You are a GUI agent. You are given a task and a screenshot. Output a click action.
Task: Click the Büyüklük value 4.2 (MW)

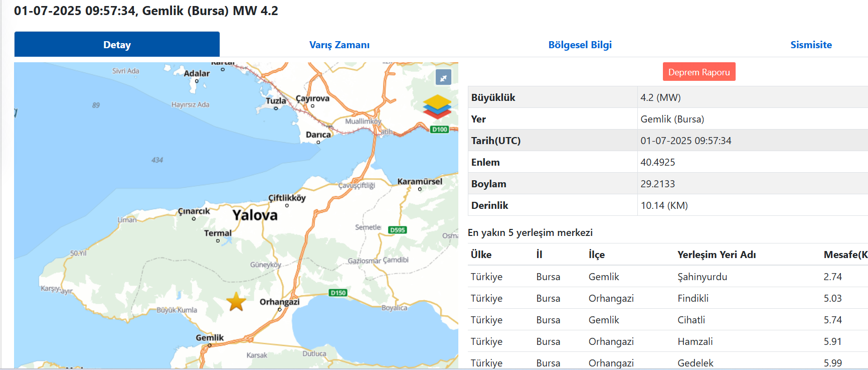[660, 97]
